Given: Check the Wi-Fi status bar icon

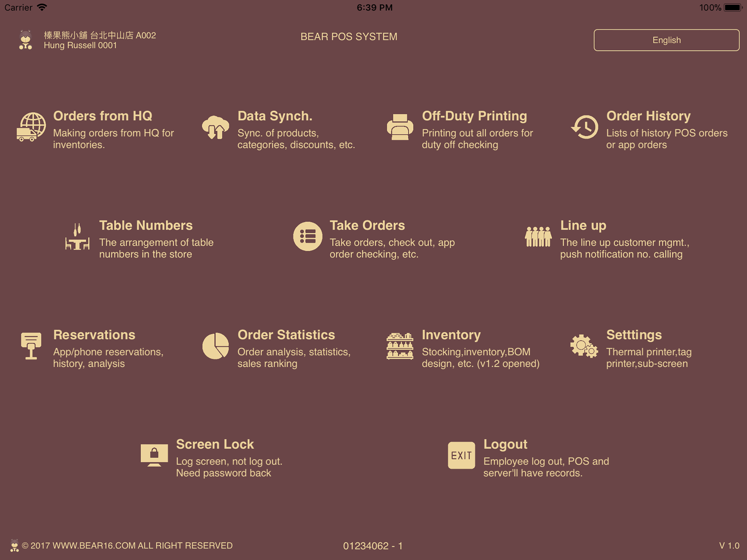Looking at the screenshot, I should [x=42, y=7].
